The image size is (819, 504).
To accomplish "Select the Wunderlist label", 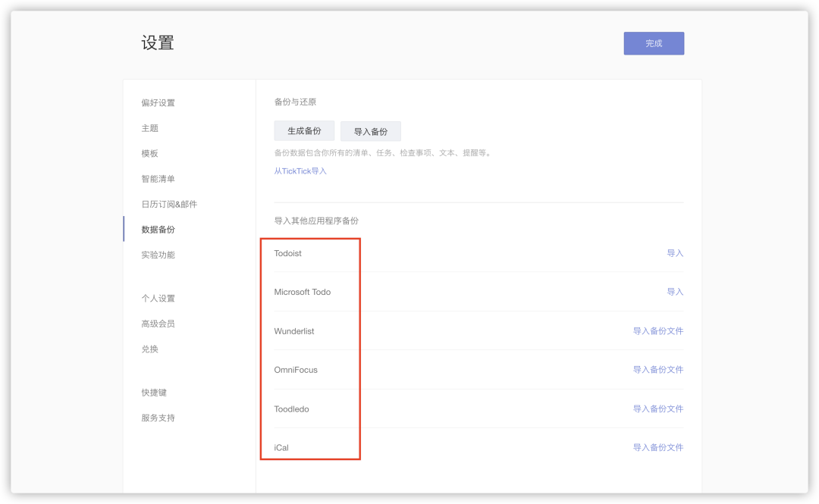I will [x=294, y=331].
